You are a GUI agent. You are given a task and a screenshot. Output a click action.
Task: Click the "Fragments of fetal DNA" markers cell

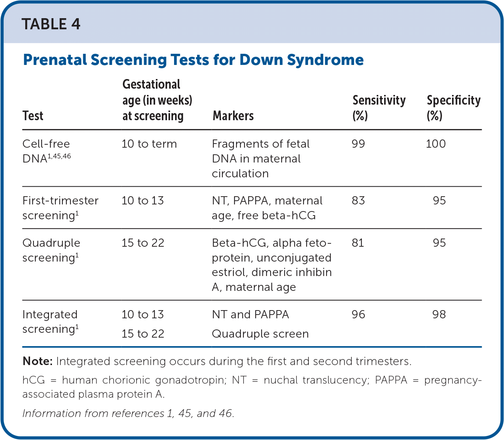point(261,158)
